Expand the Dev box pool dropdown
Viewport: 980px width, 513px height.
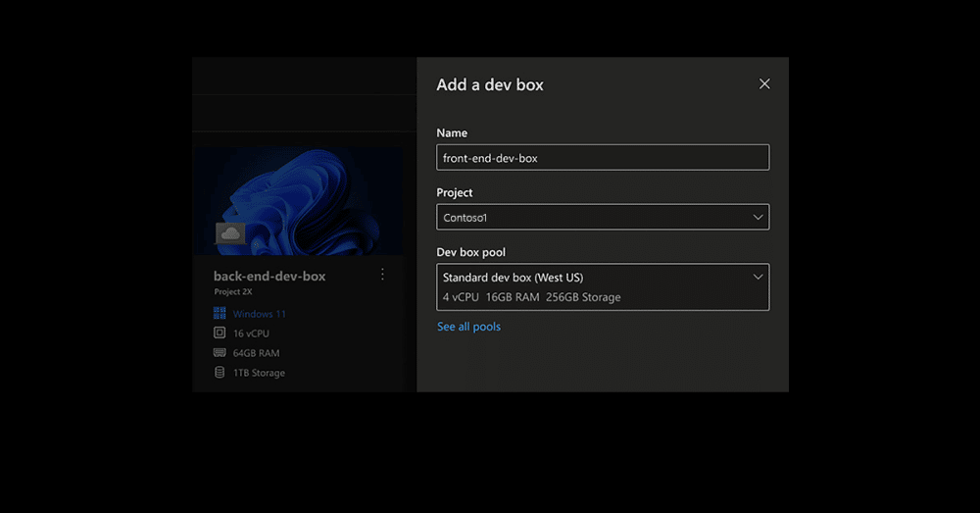603,287
